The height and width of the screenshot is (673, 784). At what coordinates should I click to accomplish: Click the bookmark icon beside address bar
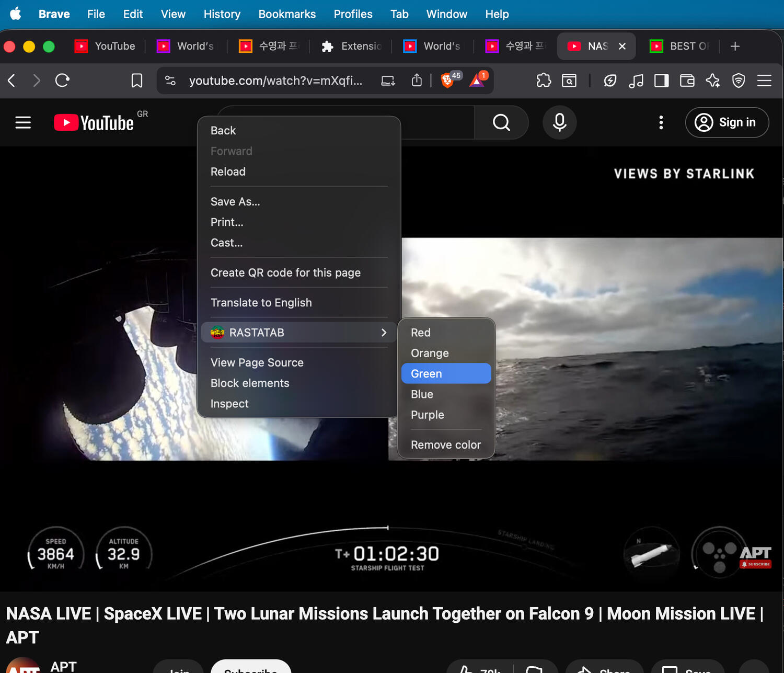click(x=137, y=81)
